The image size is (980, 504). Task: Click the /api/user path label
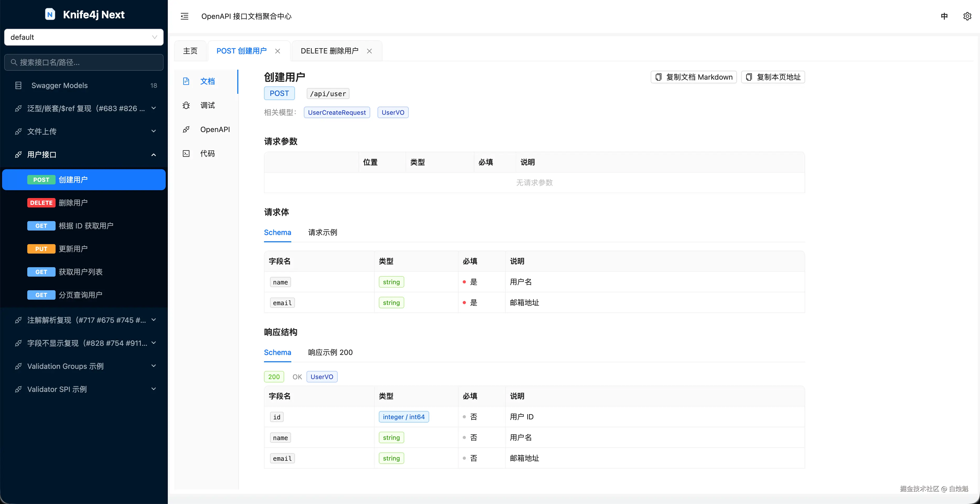tap(328, 94)
